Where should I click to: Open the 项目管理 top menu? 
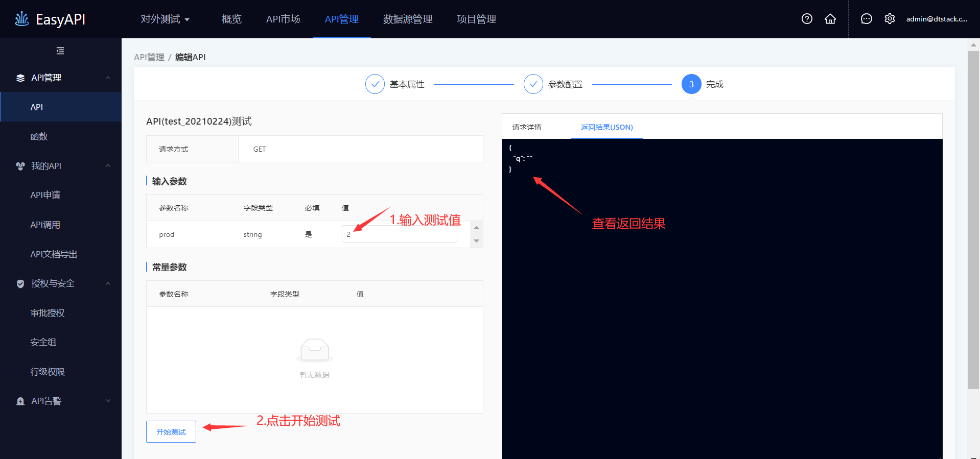(476, 19)
